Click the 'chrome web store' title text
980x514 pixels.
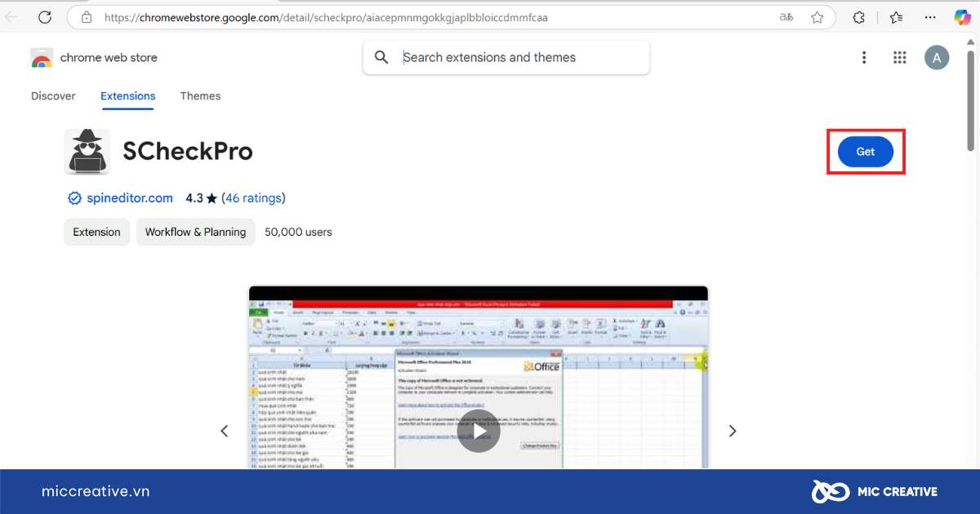point(109,58)
